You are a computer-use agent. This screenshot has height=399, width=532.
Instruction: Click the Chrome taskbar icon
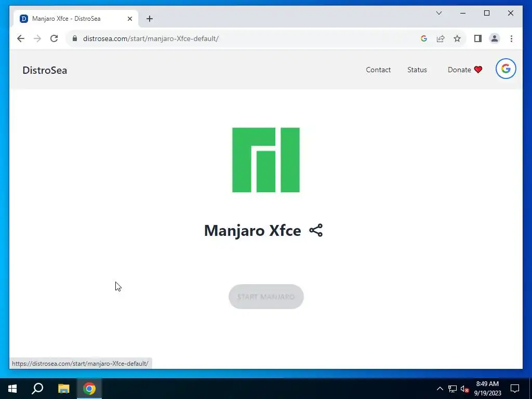[x=89, y=389]
